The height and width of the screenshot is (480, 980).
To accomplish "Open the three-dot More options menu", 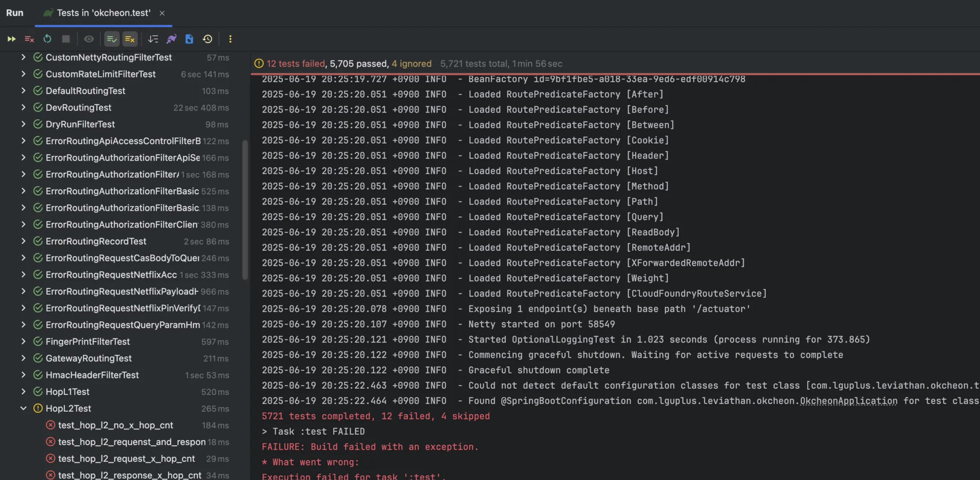I will [x=230, y=39].
